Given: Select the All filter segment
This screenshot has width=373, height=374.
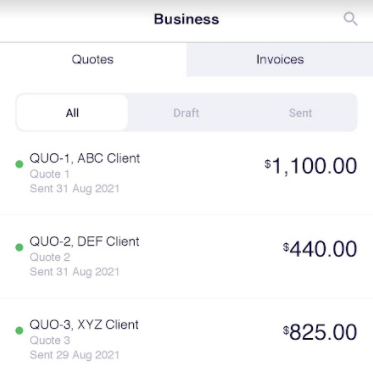Looking at the screenshot, I should (72, 113).
